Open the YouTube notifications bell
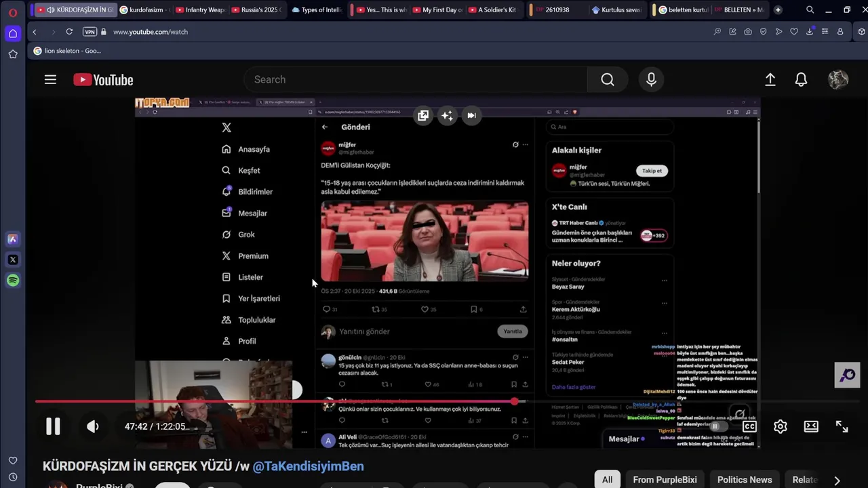Image resolution: width=868 pixels, height=488 pixels. tap(801, 79)
